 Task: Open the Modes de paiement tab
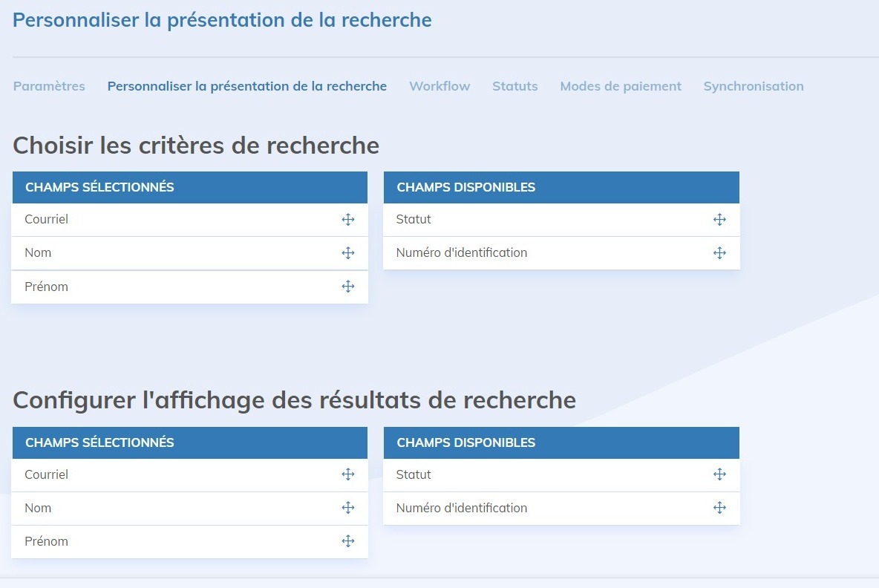(621, 86)
